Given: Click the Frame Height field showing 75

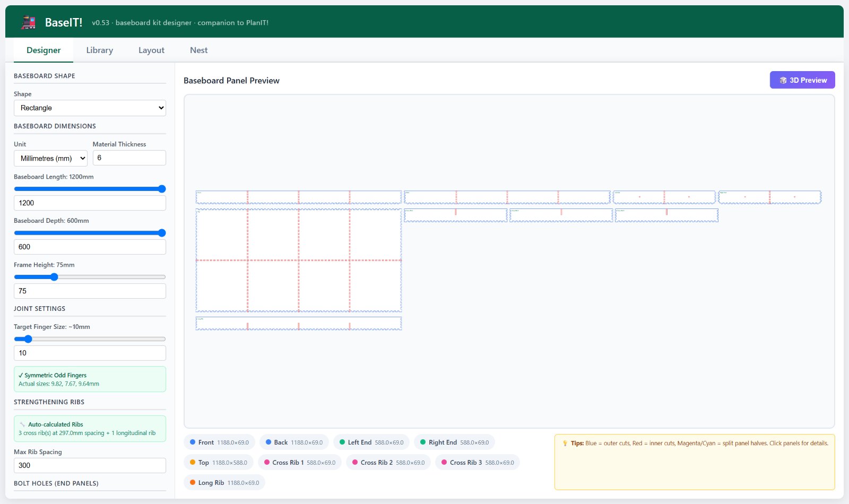Looking at the screenshot, I should (90, 291).
